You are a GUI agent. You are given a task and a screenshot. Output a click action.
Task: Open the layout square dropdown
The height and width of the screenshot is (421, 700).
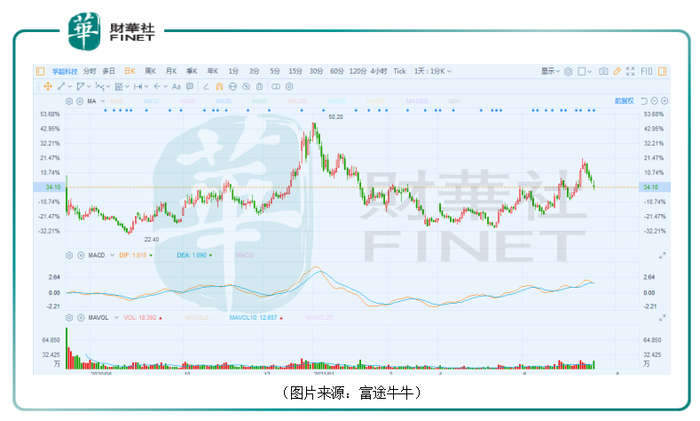point(584,71)
